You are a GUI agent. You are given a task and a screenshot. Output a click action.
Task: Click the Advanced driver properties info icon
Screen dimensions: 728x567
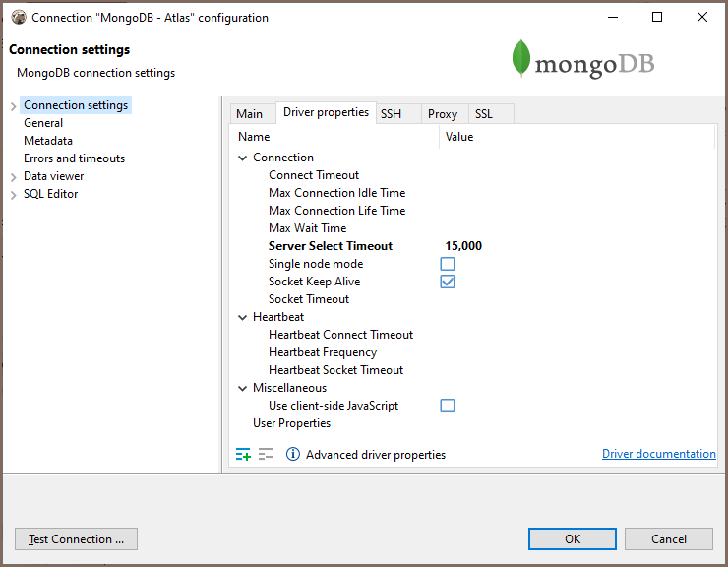293,455
